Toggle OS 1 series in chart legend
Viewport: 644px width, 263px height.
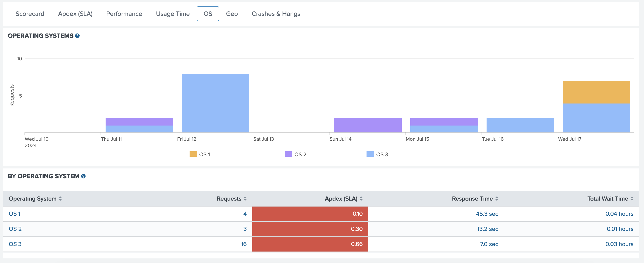(204, 154)
